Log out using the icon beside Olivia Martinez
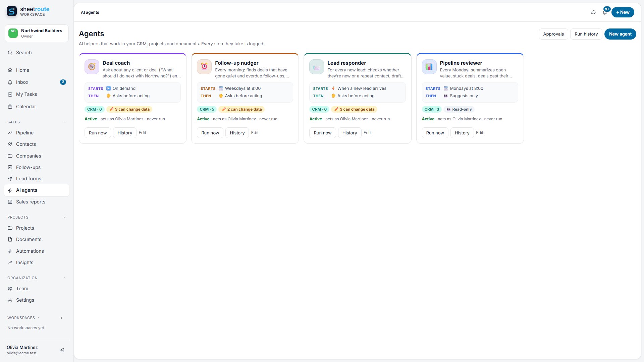The height and width of the screenshot is (362, 644). click(x=62, y=350)
